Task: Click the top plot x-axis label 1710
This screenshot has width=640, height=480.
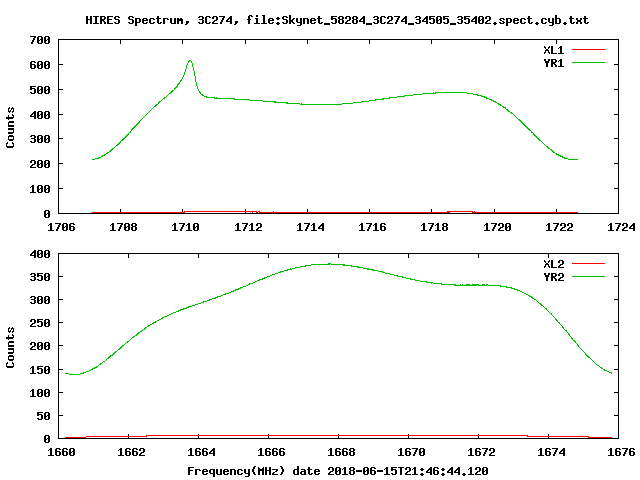Action: coord(185,227)
